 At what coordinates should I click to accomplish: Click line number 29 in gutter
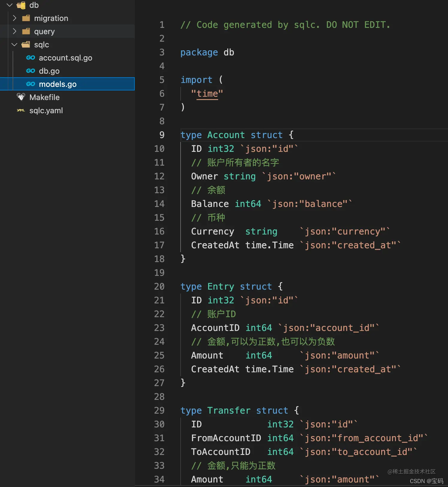(x=159, y=411)
